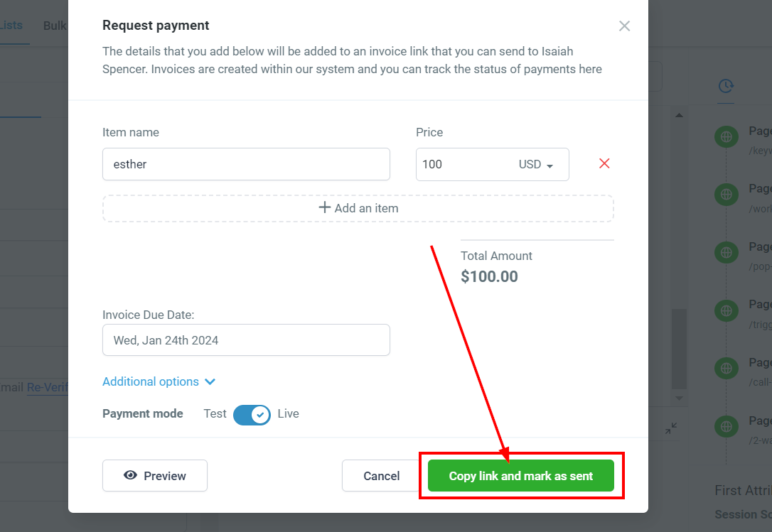Close the Request payment dialog
Screen dimensions: 772x532
(x=624, y=26)
